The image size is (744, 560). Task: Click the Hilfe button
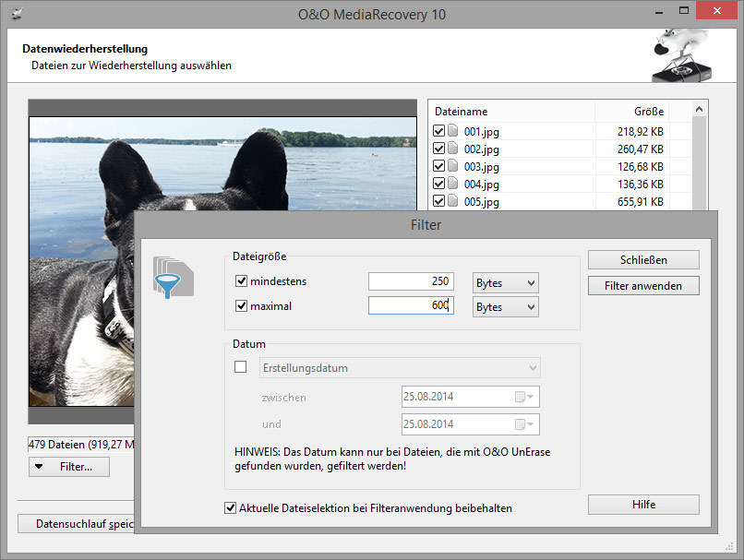643,505
